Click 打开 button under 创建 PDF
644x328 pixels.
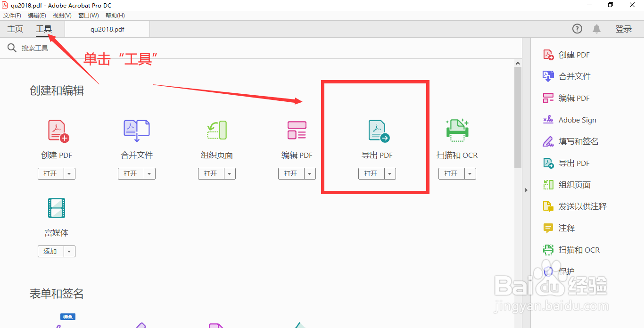tap(50, 173)
